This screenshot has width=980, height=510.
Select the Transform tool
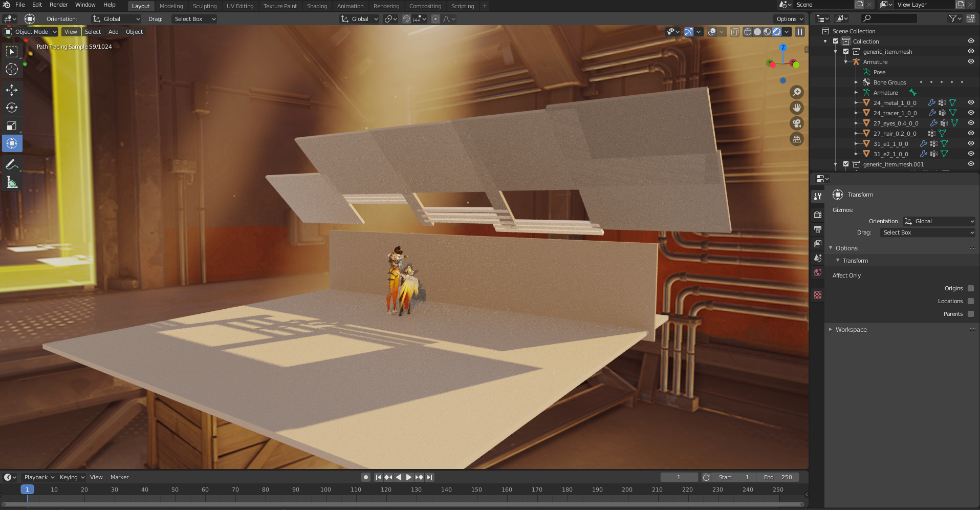12,143
